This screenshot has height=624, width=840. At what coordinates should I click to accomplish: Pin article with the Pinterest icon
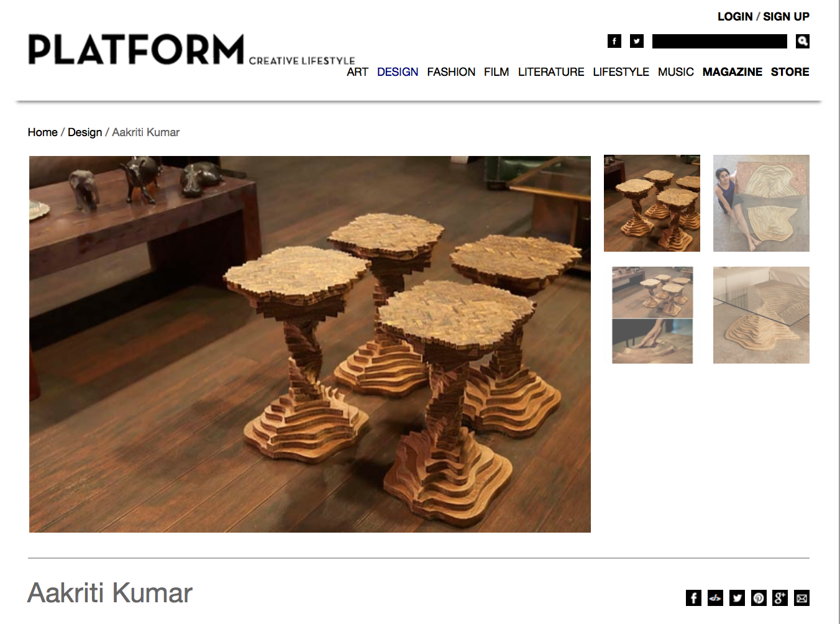point(759,598)
